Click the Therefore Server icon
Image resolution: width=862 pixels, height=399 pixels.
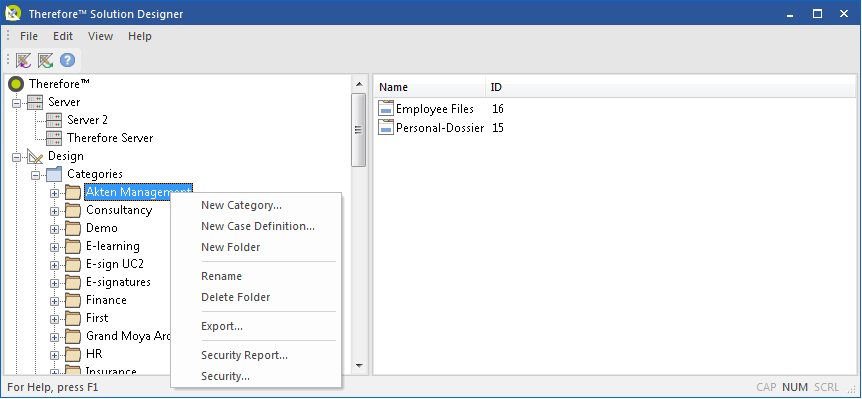click(x=54, y=138)
